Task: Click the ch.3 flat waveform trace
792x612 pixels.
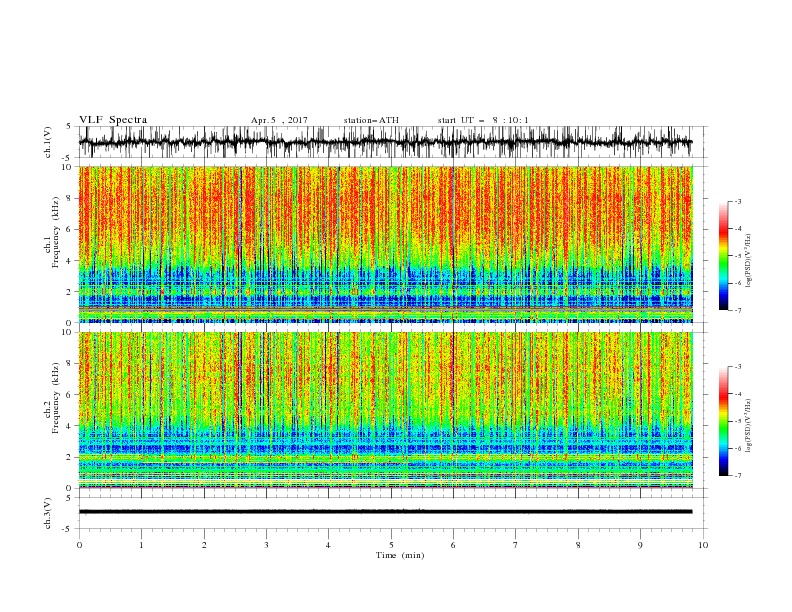Action: 385,512
